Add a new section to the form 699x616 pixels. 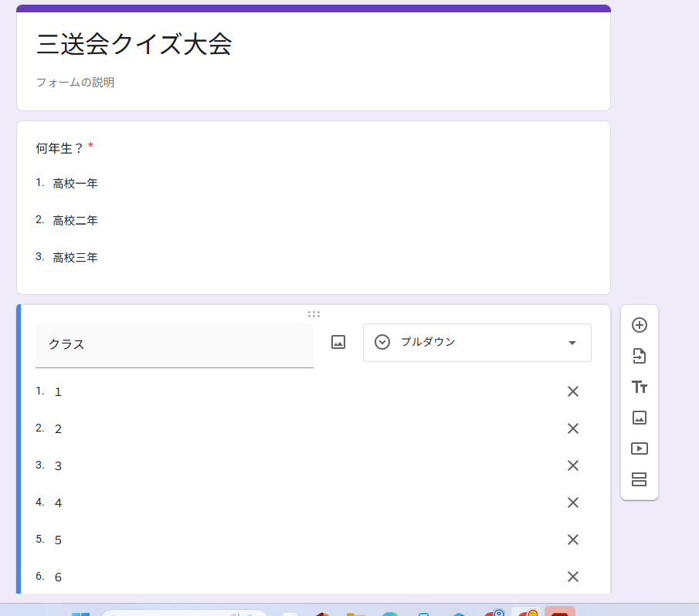tap(639, 479)
